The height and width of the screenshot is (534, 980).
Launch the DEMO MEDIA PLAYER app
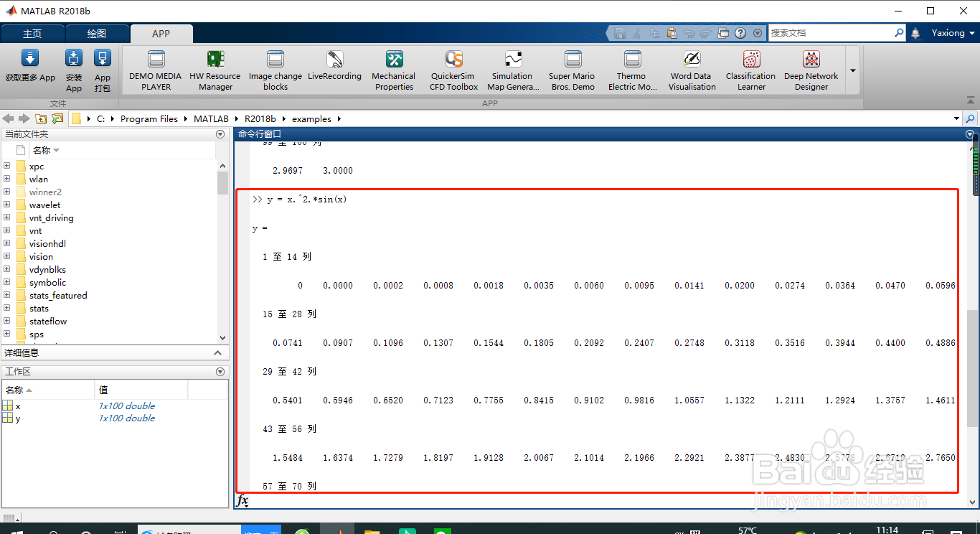pos(156,70)
